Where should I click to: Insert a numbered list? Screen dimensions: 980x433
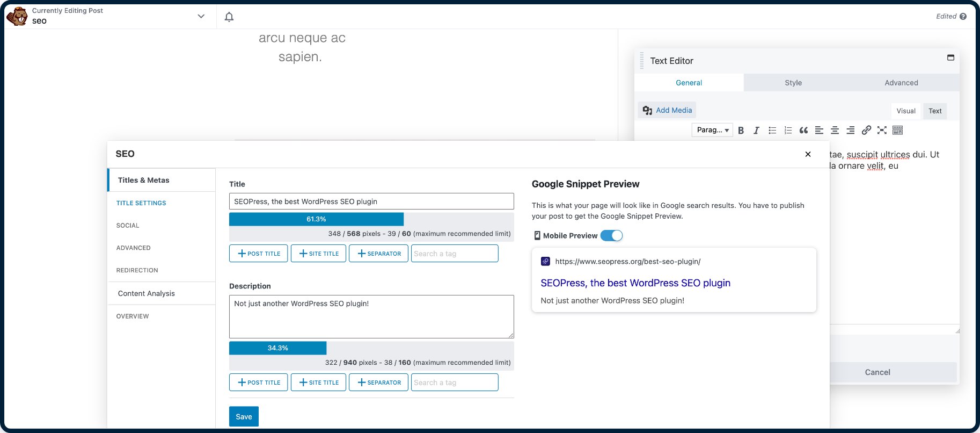point(788,131)
